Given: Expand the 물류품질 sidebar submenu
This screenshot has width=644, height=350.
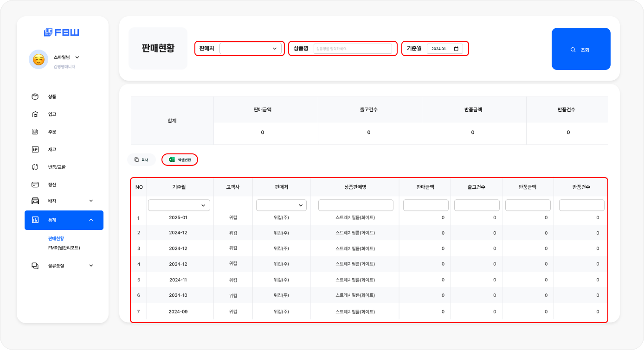Looking at the screenshot, I should click(91, 266).
